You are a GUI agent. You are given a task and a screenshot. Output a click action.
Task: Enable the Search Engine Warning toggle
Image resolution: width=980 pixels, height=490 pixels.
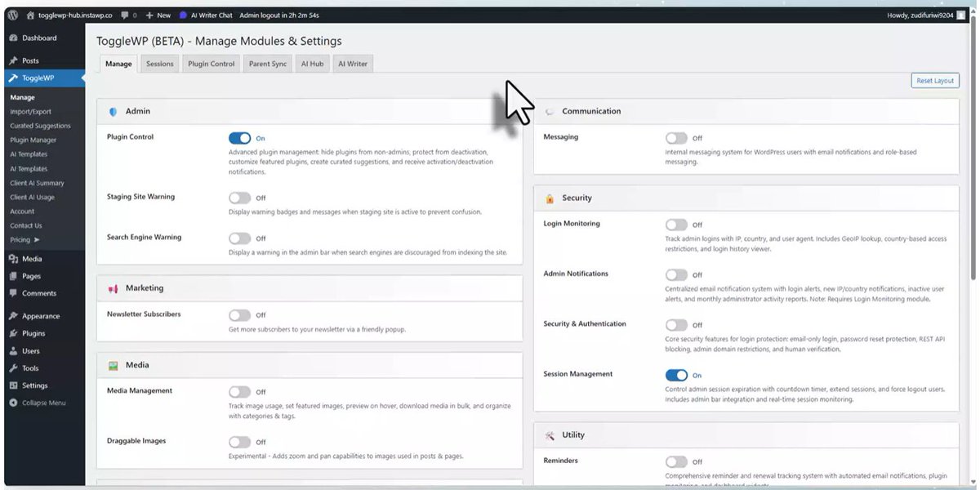click(x=240, y=238)
